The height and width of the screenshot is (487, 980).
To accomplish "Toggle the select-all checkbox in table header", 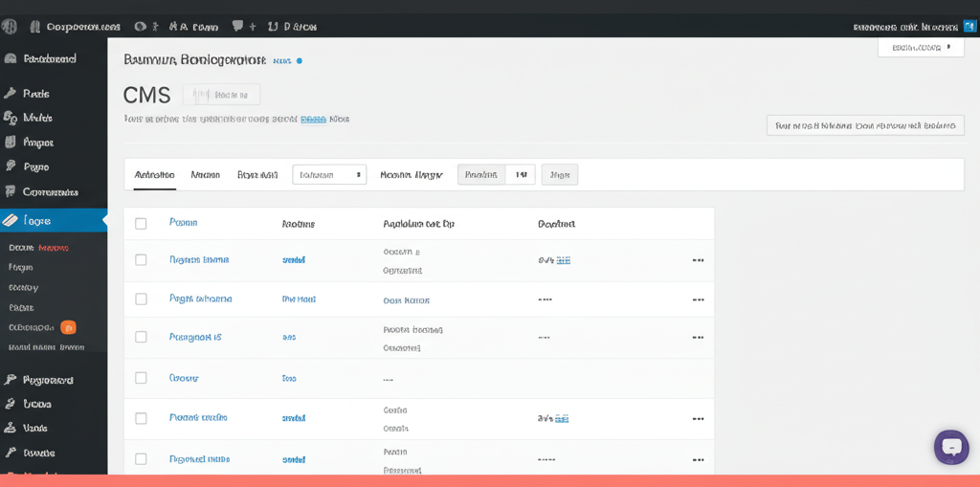I will tap(141, 223).
